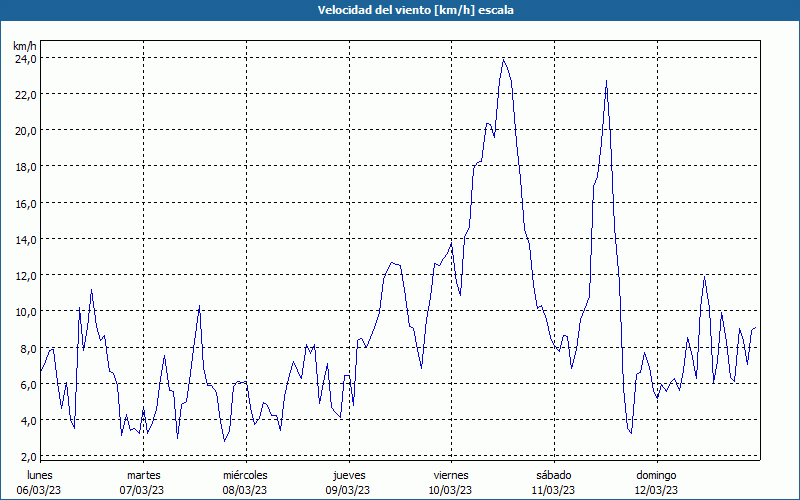Click the chart title 'Velocidad del viento [km/h] escala'
This screenshot has width=800, height=500.
(x=415, y=10)
